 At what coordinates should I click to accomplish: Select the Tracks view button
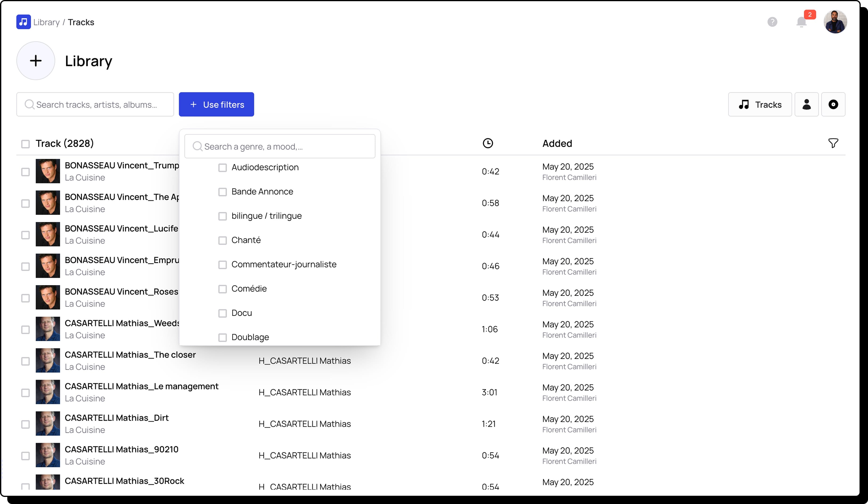coord(760,104)
